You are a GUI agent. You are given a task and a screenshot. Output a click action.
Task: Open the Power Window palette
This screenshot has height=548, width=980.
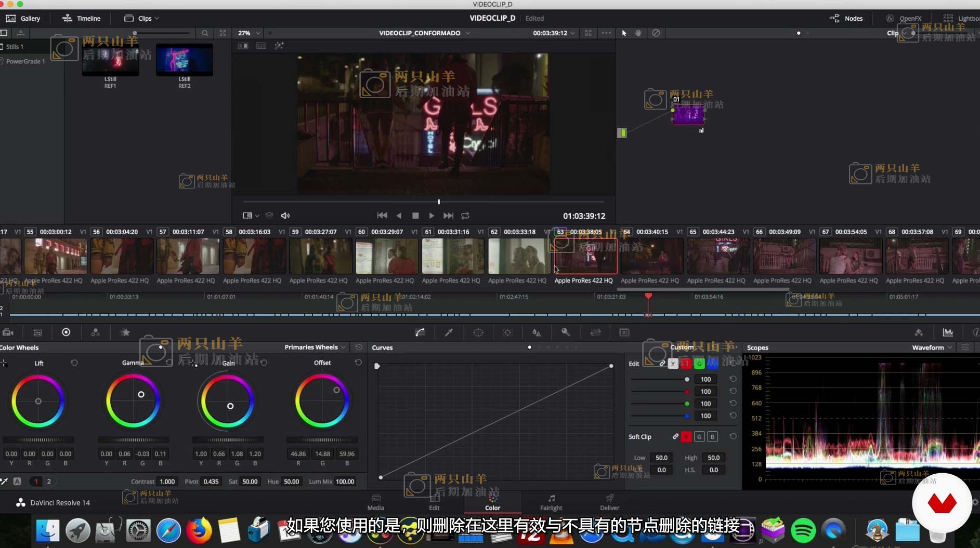click(478, 332)
